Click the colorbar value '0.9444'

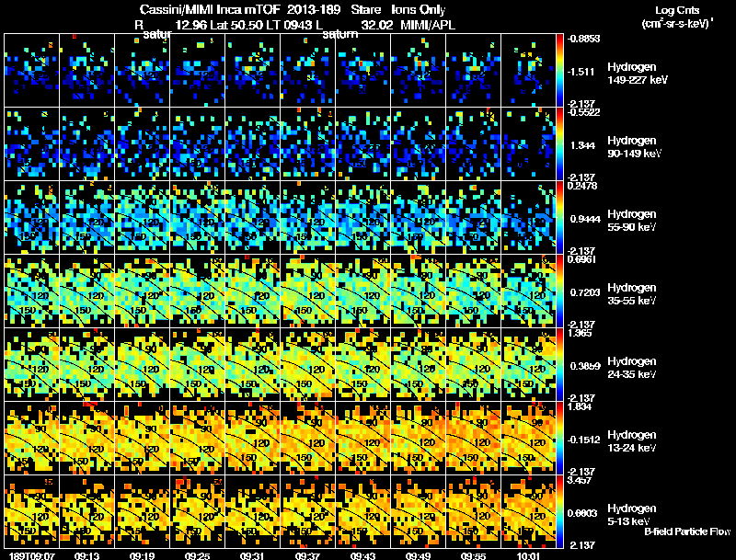[x=585, y=219]
